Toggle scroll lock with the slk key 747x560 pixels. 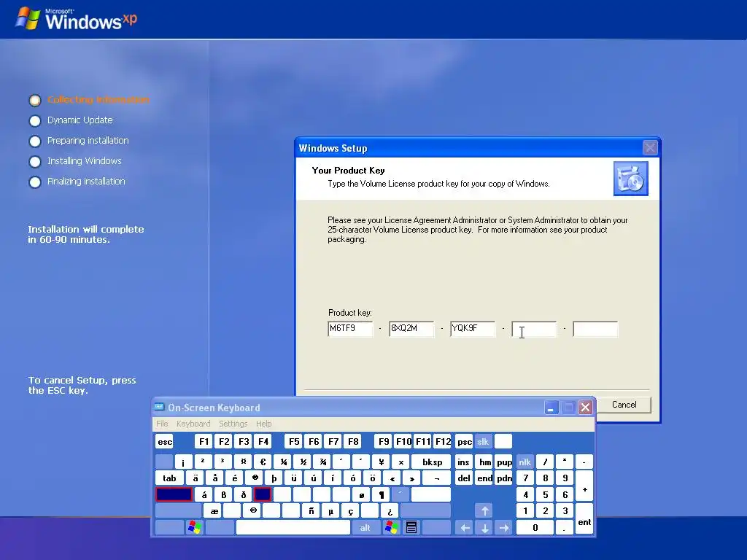click(483, 441)
